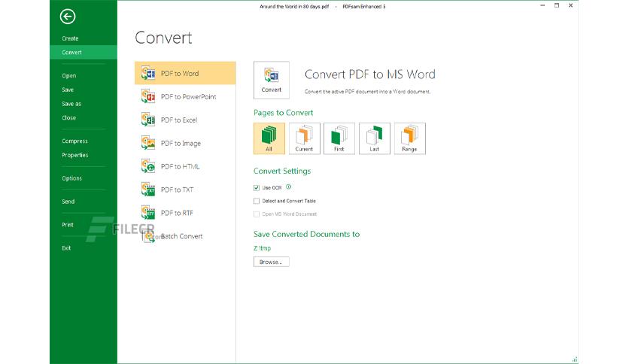
Task: Open the Batch Convert option
Action: (185, 236)
